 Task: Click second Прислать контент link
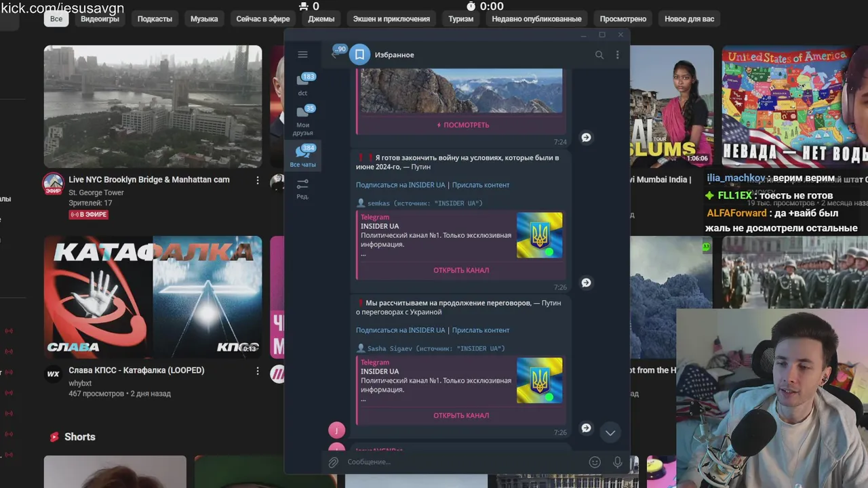click(481, 330)
